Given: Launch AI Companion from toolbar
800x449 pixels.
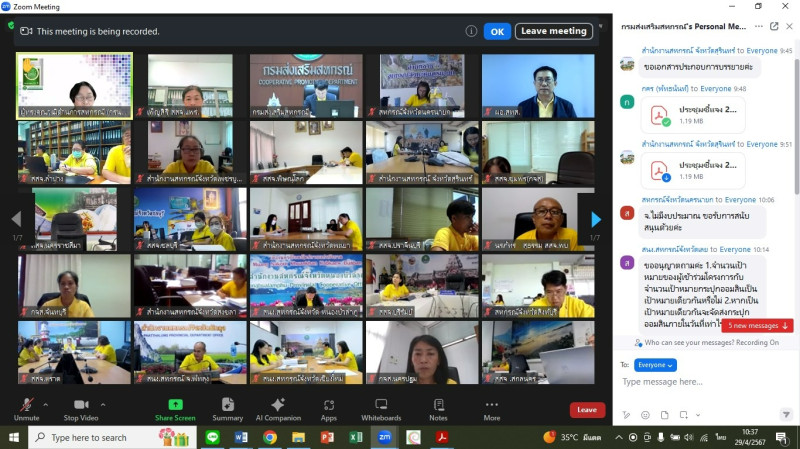Looking at the screenshot, I should pyautogui.click(x=278, y=404).
